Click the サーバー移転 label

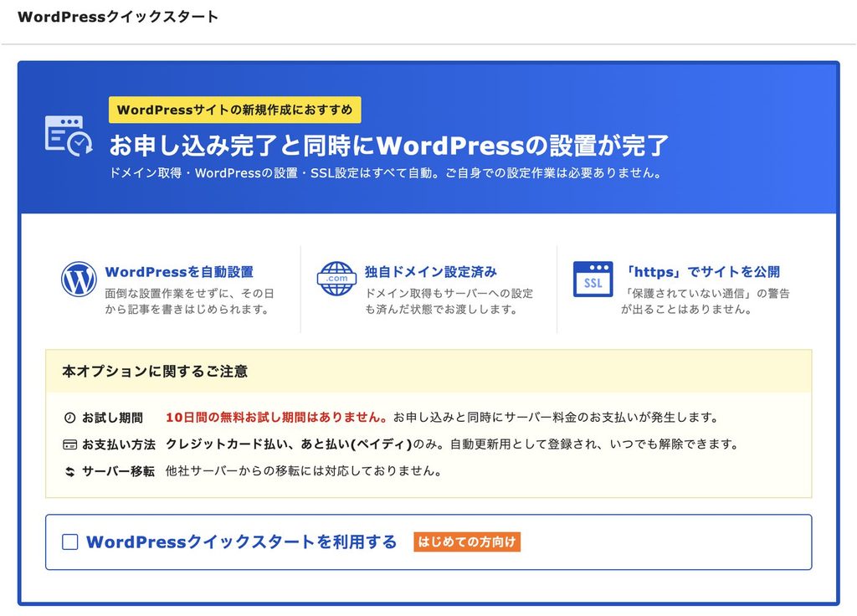click(x=118, y=472)
